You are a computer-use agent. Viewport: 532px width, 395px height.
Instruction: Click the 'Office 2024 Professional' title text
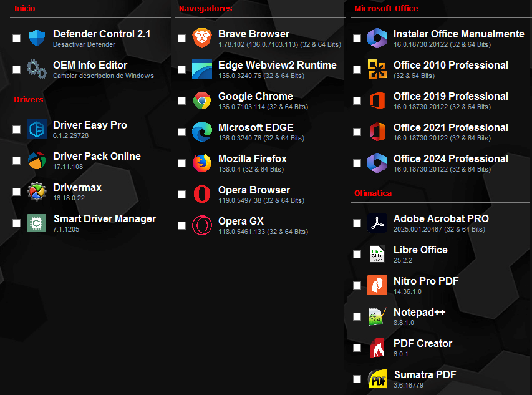pyautogui.click(x=450, y=159)
